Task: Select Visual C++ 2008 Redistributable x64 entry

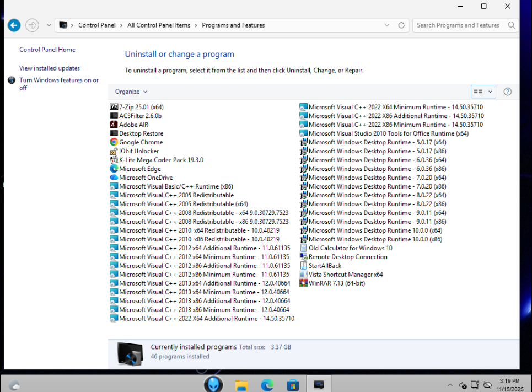Action: pos(199,213)
